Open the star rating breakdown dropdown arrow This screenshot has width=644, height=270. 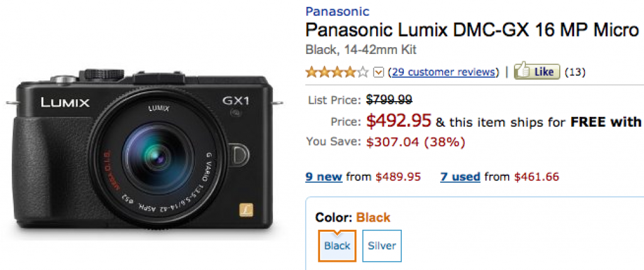[379, 72]
